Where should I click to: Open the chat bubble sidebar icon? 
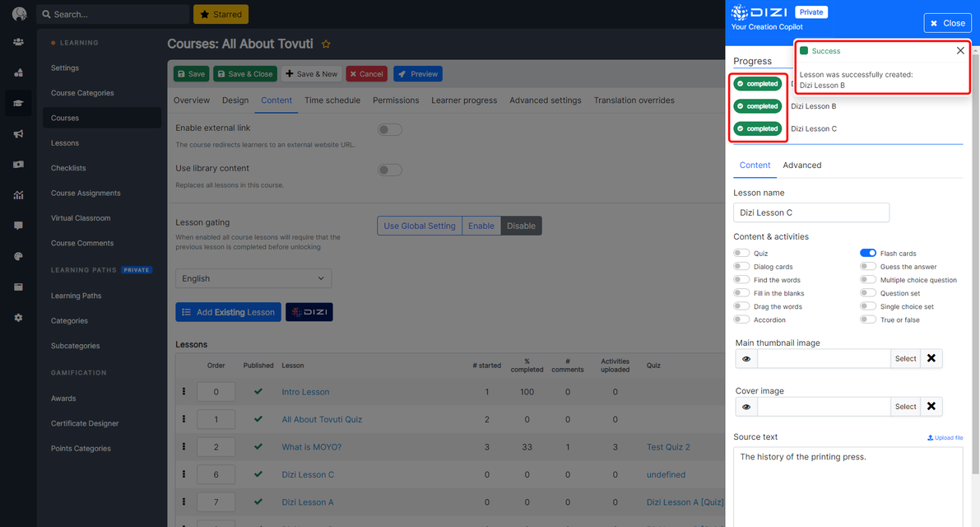(18, 226)
